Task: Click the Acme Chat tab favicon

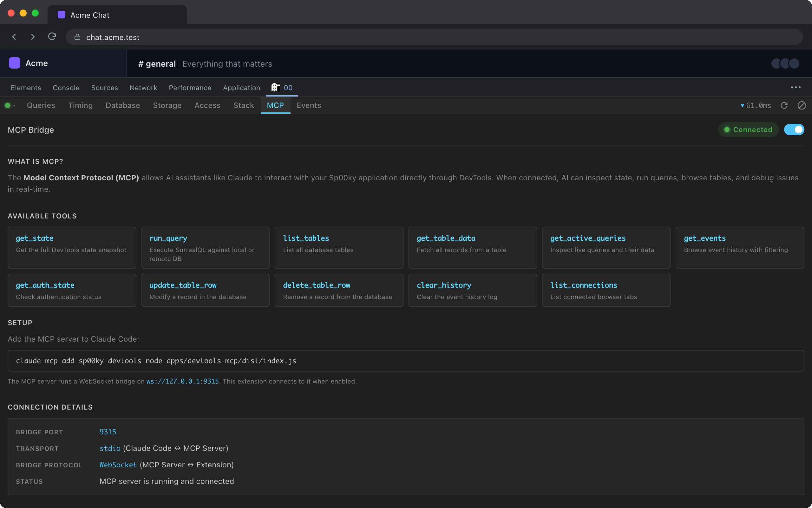Action: 62,15
